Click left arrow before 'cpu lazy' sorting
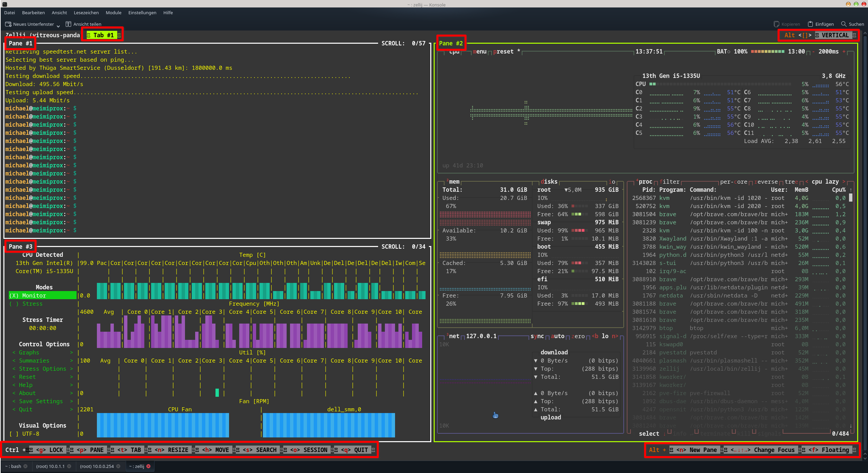The height and width of the screenshot is (473, 868). tap(807, 182)
